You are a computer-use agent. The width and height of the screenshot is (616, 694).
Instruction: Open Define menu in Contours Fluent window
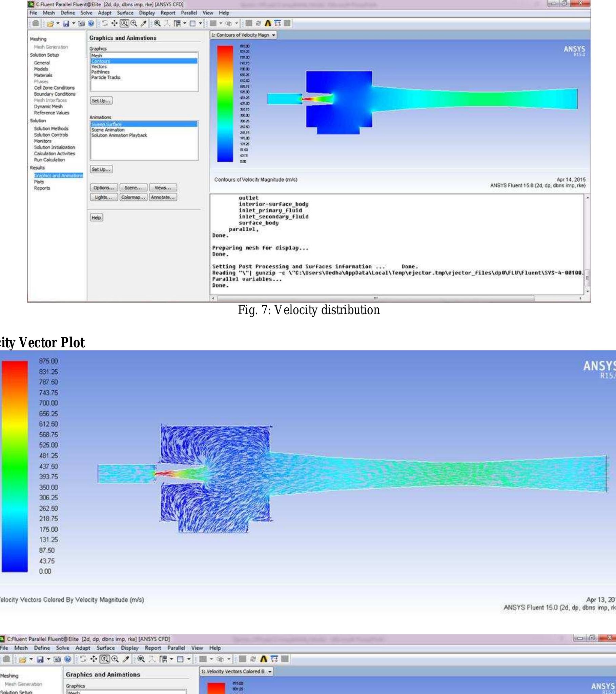[x=68, y=13]
